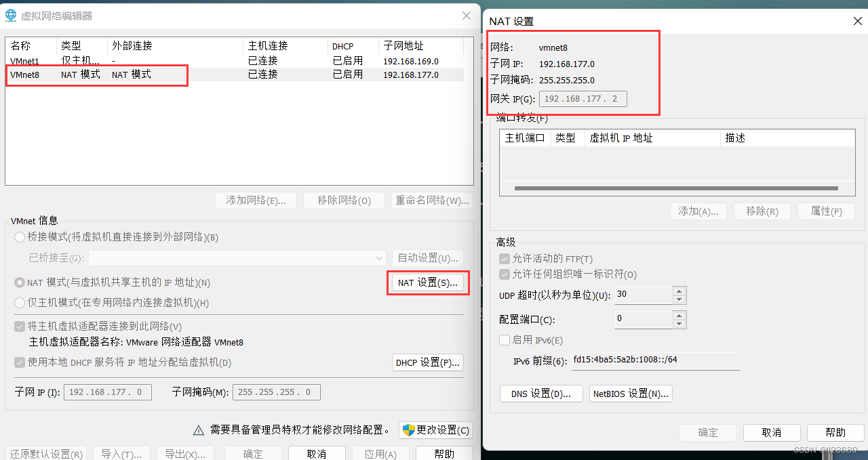Click the 导出 button
The height and width of the screenshot is (460, 868).
click(185, 454)
